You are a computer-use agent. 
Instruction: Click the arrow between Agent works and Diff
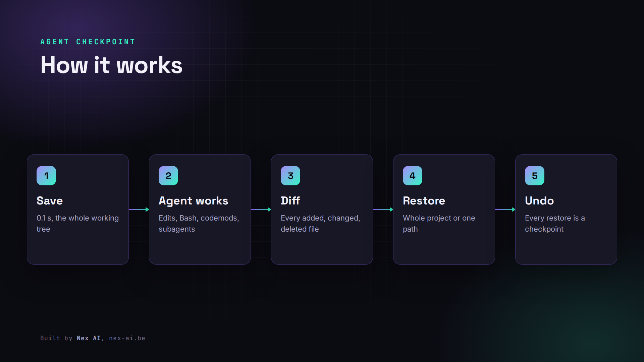coord(261,209)
